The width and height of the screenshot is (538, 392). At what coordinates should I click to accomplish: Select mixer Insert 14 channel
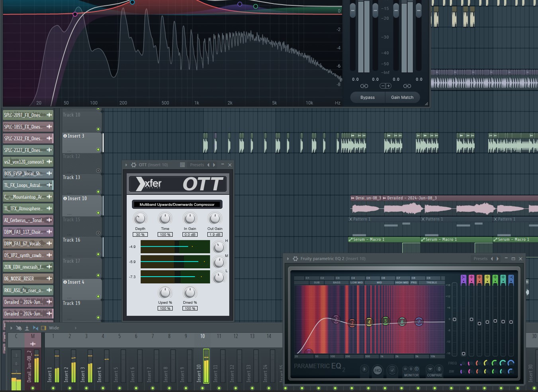(x=269, y=361)
